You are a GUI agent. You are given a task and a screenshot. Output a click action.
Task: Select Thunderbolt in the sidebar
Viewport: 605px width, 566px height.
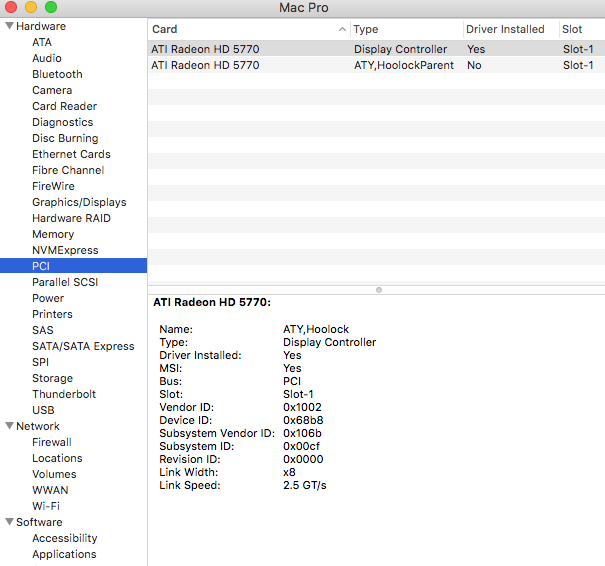click(64, 394)
